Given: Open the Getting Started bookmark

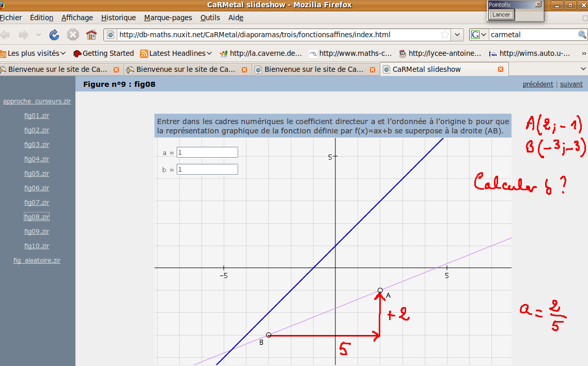Looking at the screenshot, I should tap(103, 53).
